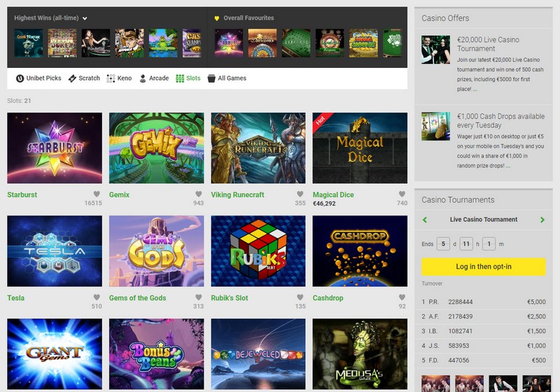The height and width of the screenshot is (392, 560).
Task: Select the Arcade category
Action: (x=153, y=78)
